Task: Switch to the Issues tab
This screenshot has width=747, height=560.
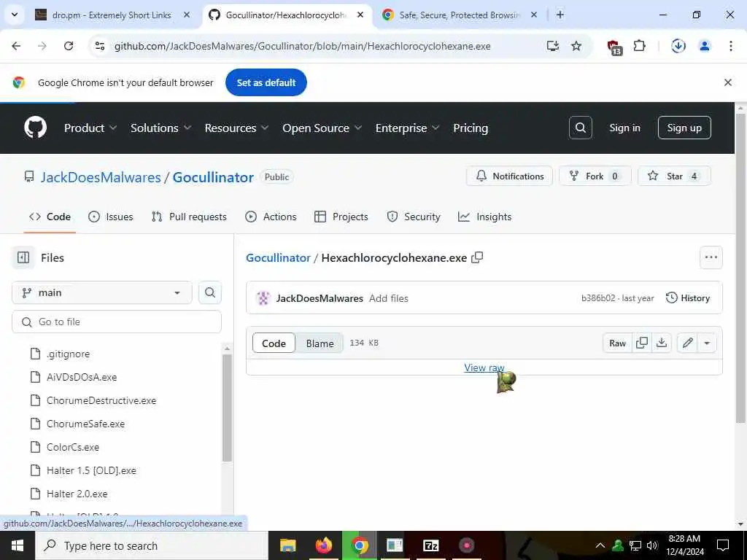Action: click(x=111, y=217)
